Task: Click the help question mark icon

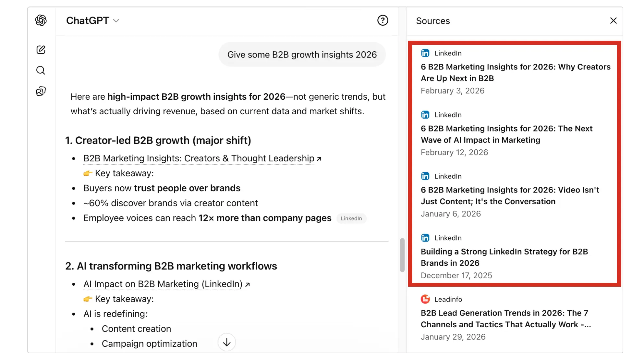Action: pos(383,20)
